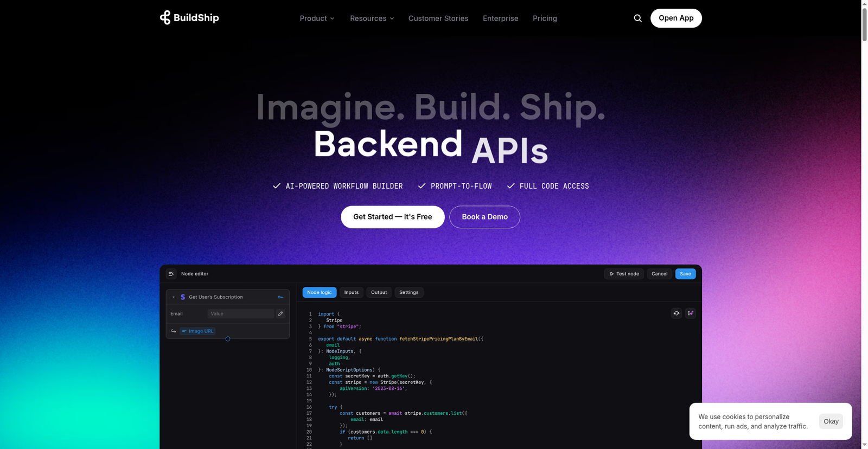The height and width of the screenshot is (449, 868).
Task: Click the AI generate code icon
Action: point(690,313)
